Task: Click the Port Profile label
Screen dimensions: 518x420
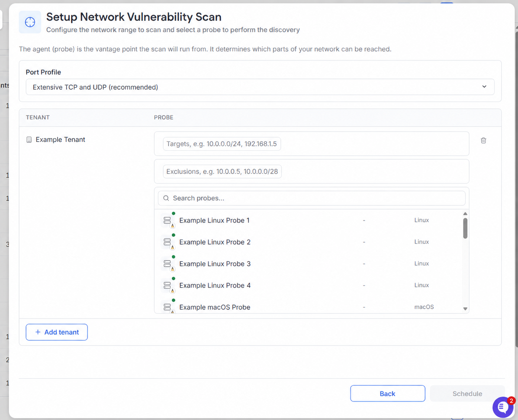Action: click(43, 72)
